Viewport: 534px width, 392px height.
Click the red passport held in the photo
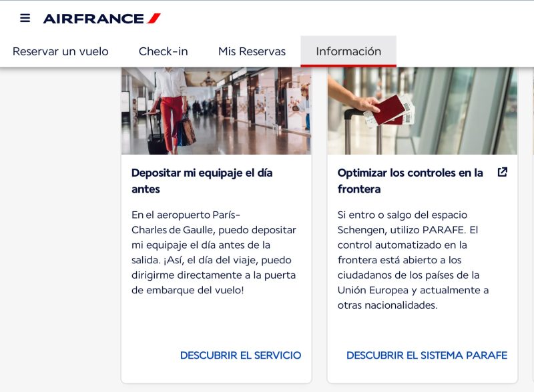click(389, 109)
